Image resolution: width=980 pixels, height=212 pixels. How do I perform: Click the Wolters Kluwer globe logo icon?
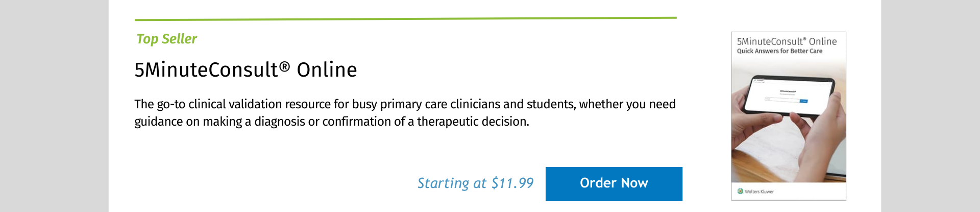point(740,191)
